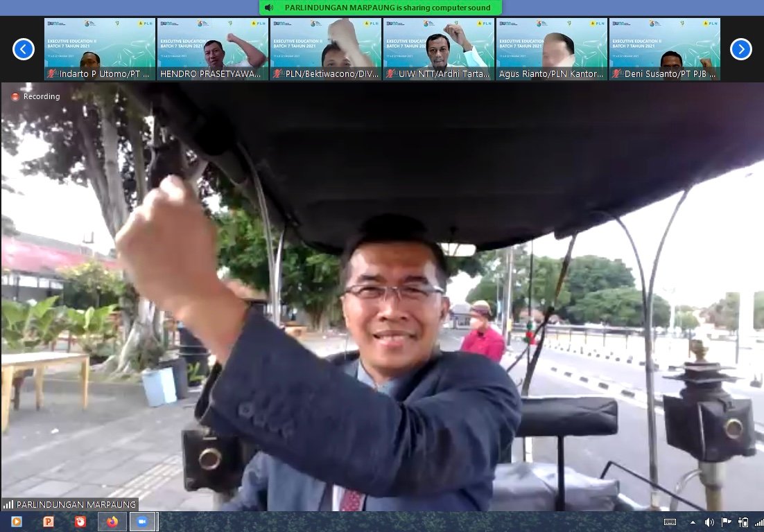The image size is (764, 532).
Task: Select Indarto P Utomo's video thumbnail
Action: [x=100, y=48]
